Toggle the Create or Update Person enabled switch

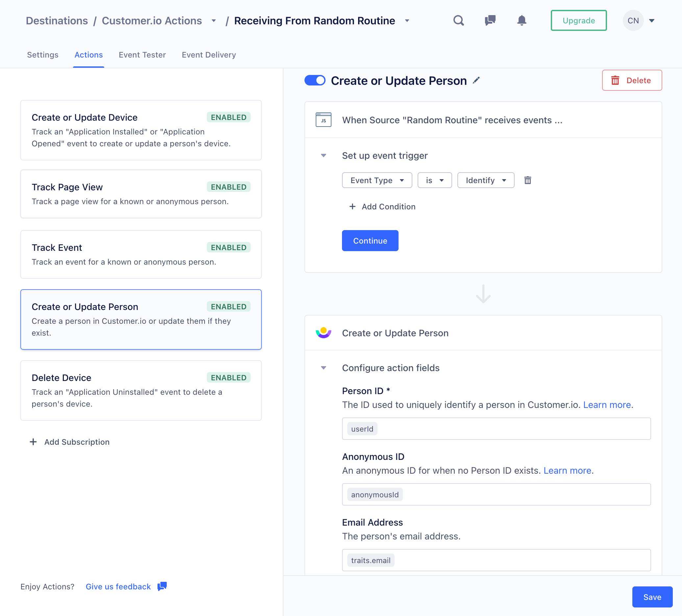tap(314, 80)
